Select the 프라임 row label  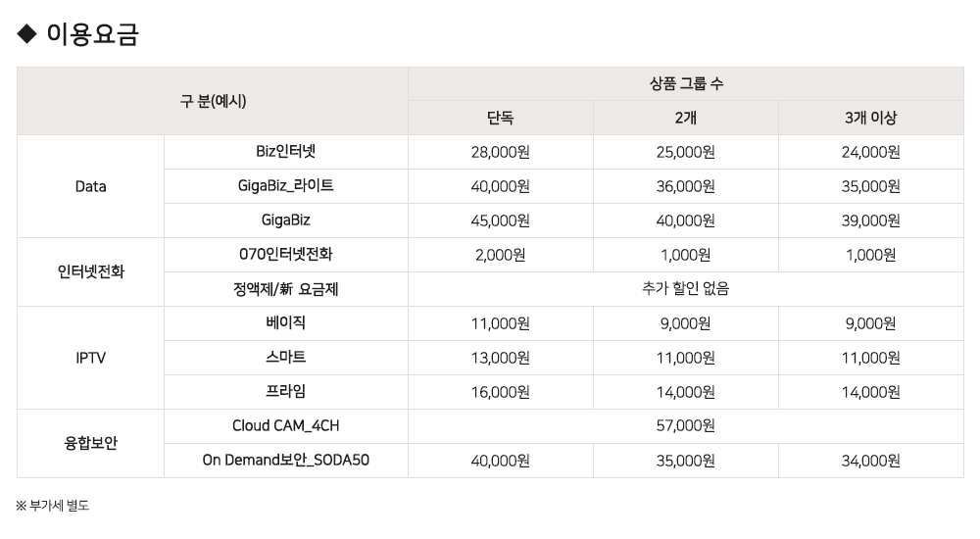pos(285,392)
